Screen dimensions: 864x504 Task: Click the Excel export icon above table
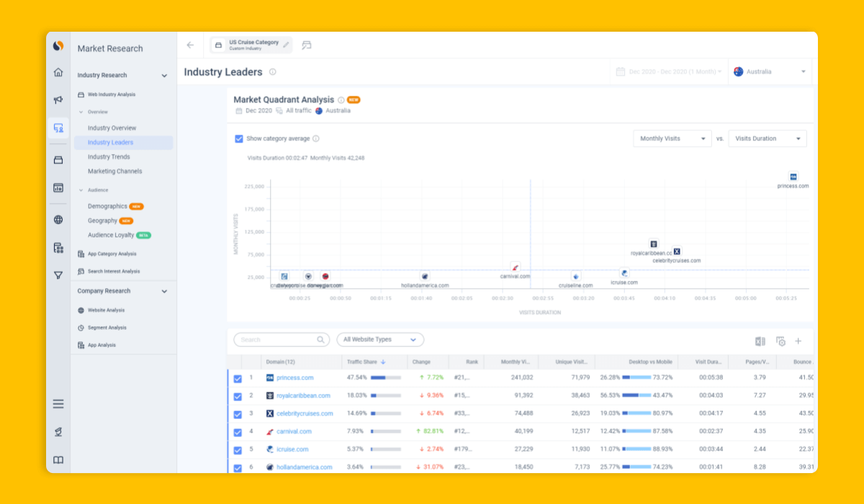760,341
